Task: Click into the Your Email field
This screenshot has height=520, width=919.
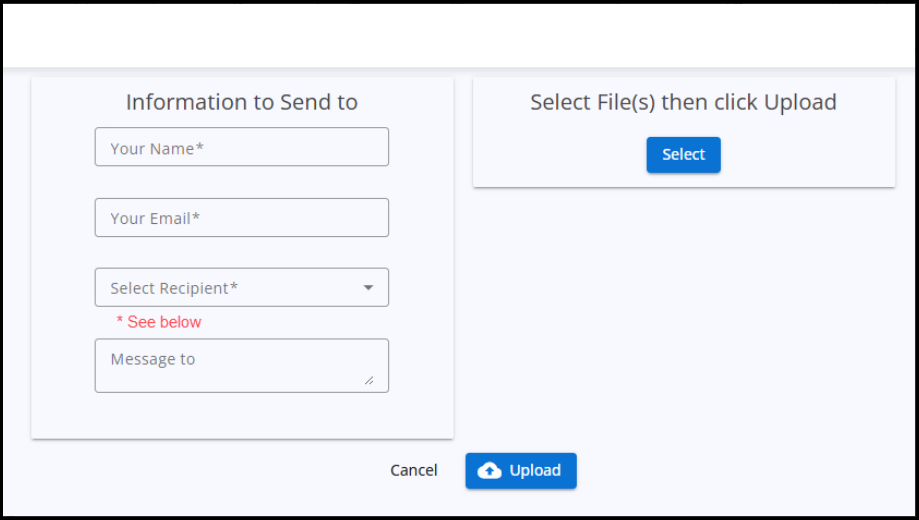Action: click(241, 218)
